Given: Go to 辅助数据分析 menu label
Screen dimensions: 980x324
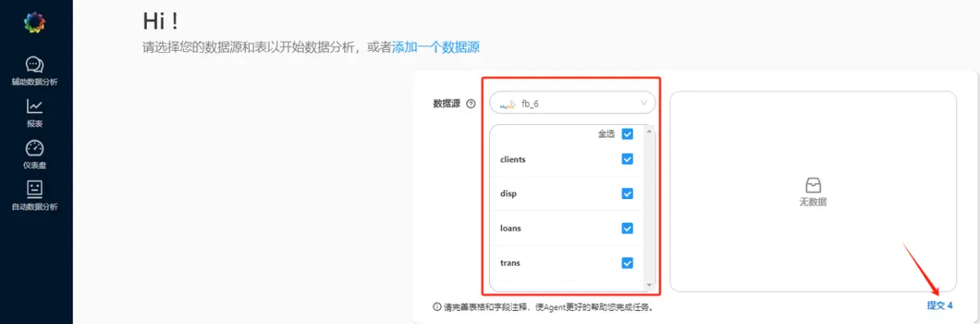Looking at the screenshot, I should click(x=34, y=82).
